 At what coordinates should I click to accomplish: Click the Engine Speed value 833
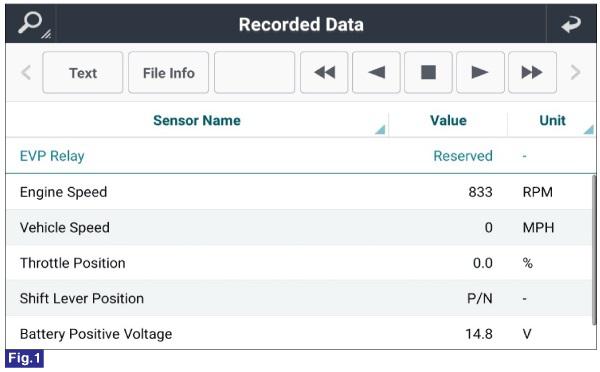point(480,192)
